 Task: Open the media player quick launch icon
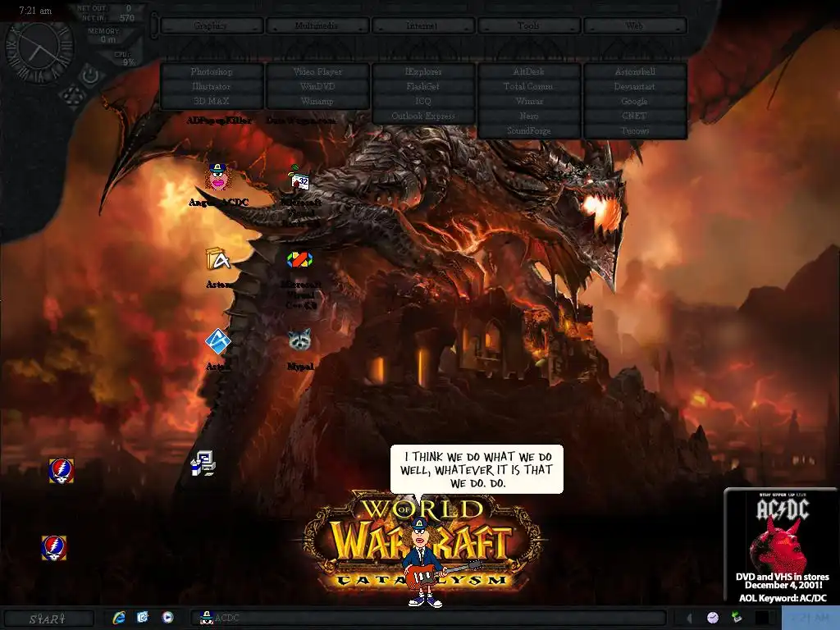pyautogui.click(x=167, y=618)
